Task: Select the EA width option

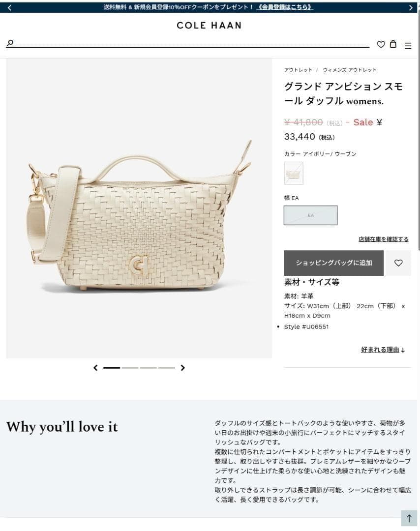Action: (311, 215)
